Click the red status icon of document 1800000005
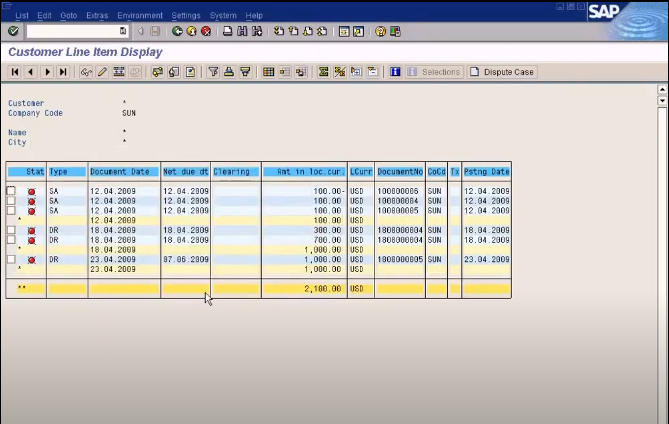669x424 pixels. [x=32, y=260]
